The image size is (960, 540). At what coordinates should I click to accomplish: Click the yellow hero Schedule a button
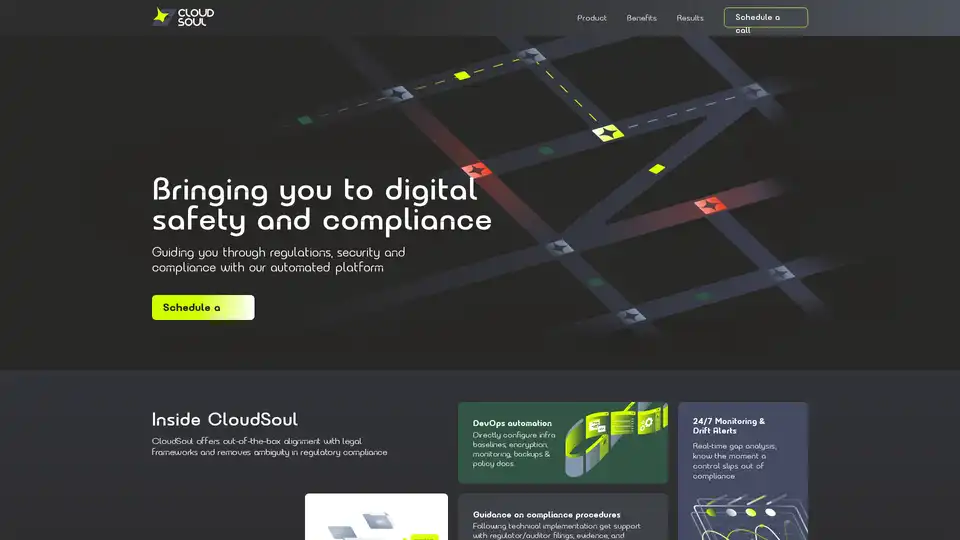(x=203, y=308)
